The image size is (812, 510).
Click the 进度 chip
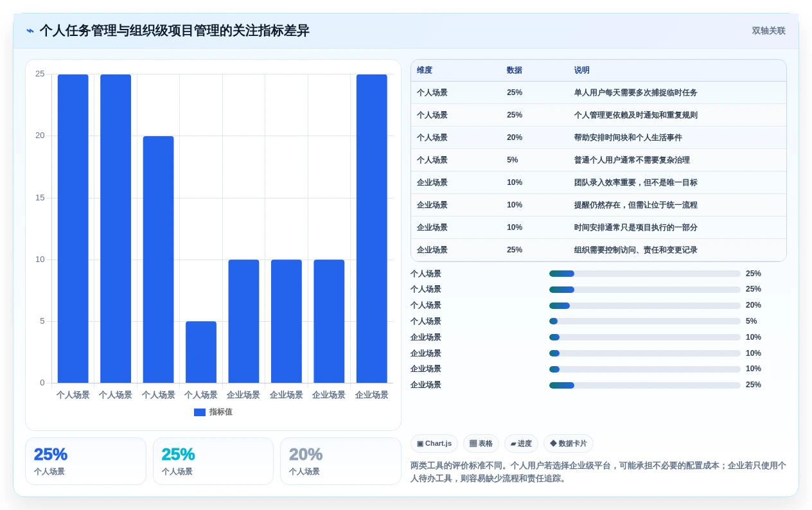[x=521, y=443]
